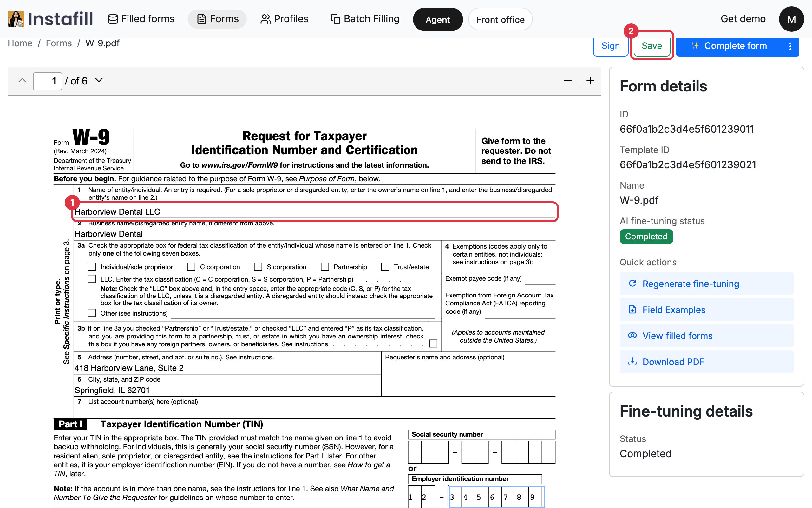Click the Agent button
The width and height of the screenshot is (812, 508).
tap(437, 19)
